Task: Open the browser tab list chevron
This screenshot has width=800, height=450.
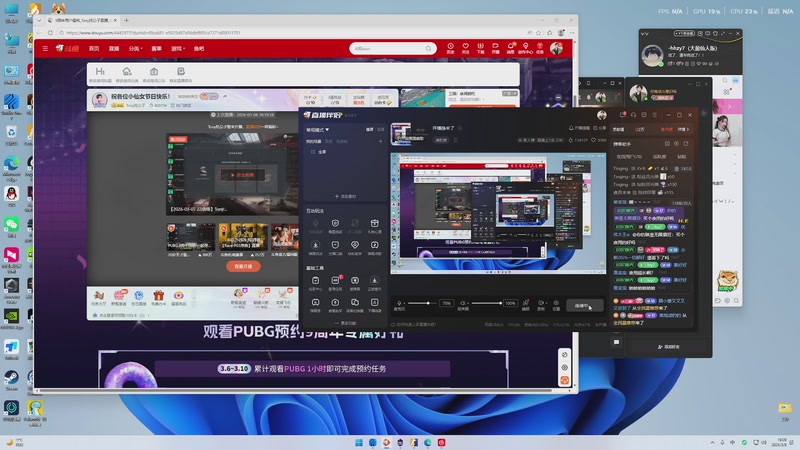Action: (39, 20)
